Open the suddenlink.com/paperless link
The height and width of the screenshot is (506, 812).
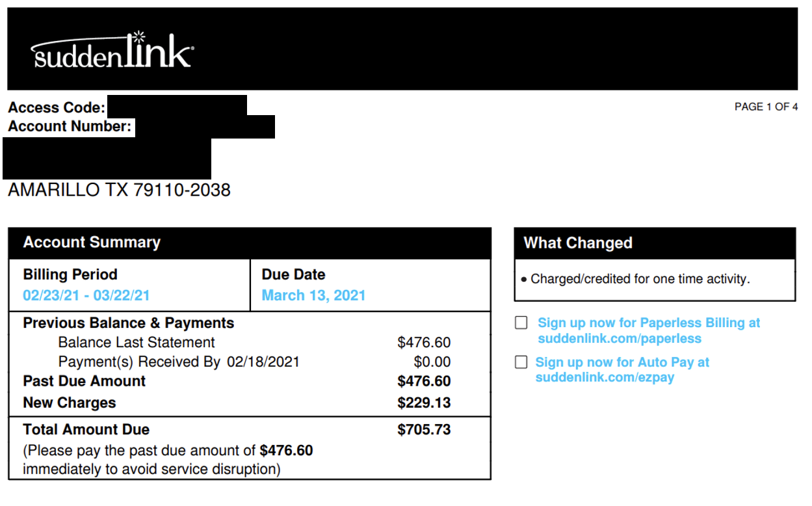tap(620, 339)
